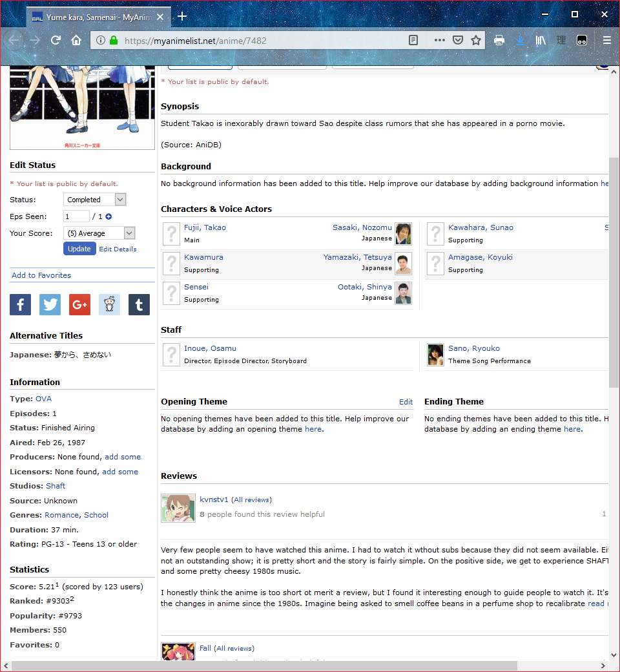Share via the Google Plus icon
620x672 pixels.
point(79,304)
